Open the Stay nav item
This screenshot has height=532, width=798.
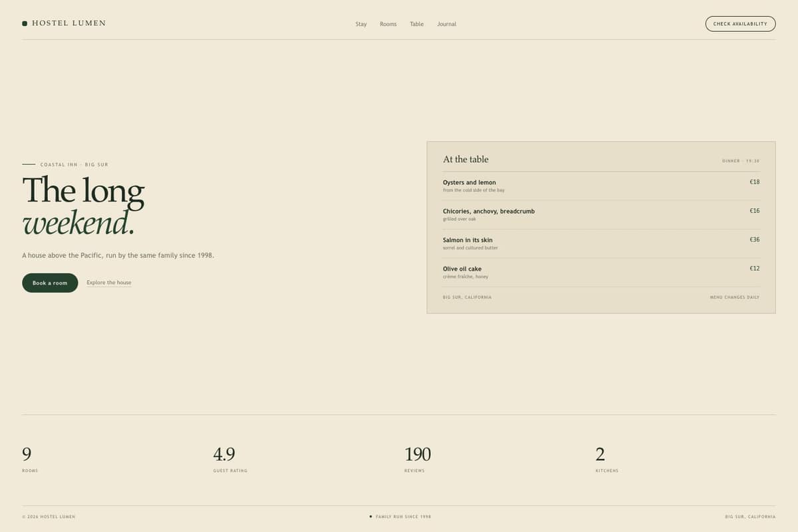[x=361, y=24]
